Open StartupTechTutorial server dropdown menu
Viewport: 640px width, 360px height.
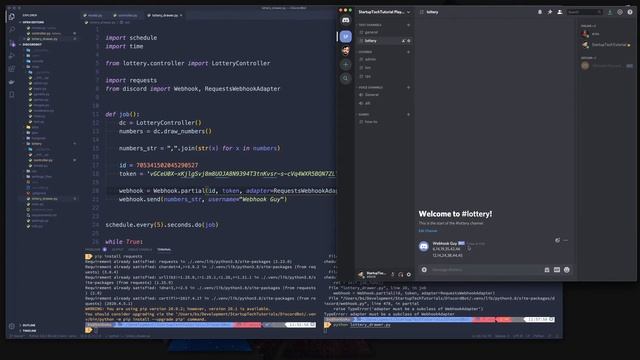[384, 12]
